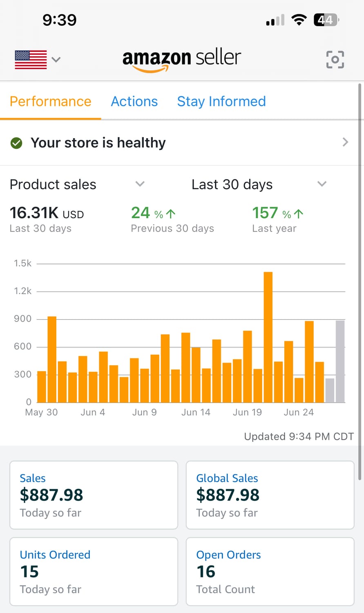Expand the store health details chevron
The width and height of the screenshot is (364, 613).
345,142
